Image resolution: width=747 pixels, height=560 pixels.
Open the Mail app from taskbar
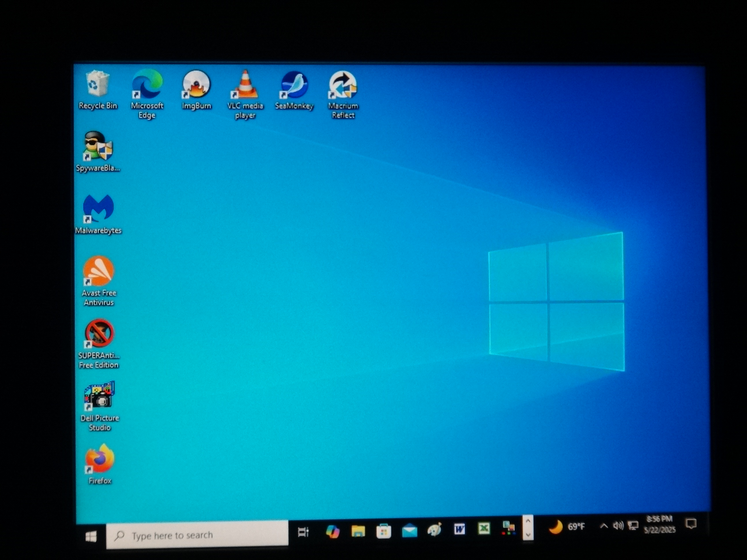pyautogui.click(x=409, y=530)
